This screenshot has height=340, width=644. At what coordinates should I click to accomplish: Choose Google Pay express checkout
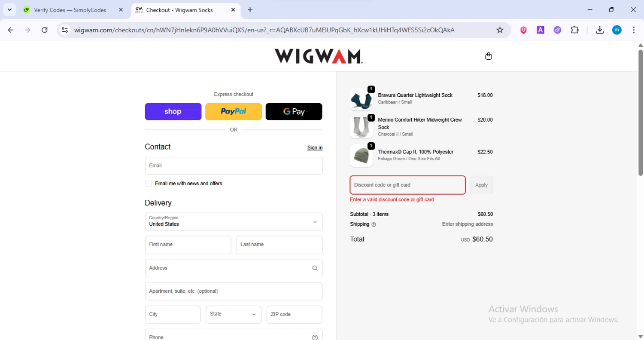pos(294,111)
